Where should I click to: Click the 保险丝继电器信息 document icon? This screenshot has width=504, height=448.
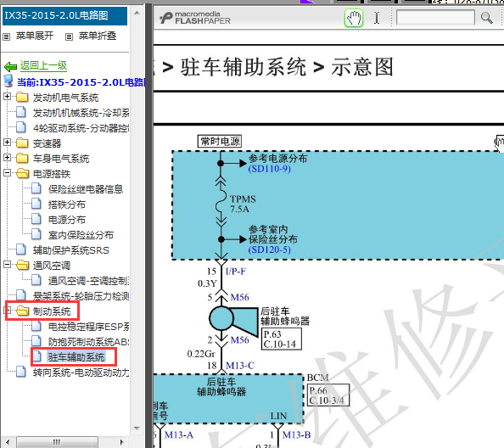[x=36, y=188]
